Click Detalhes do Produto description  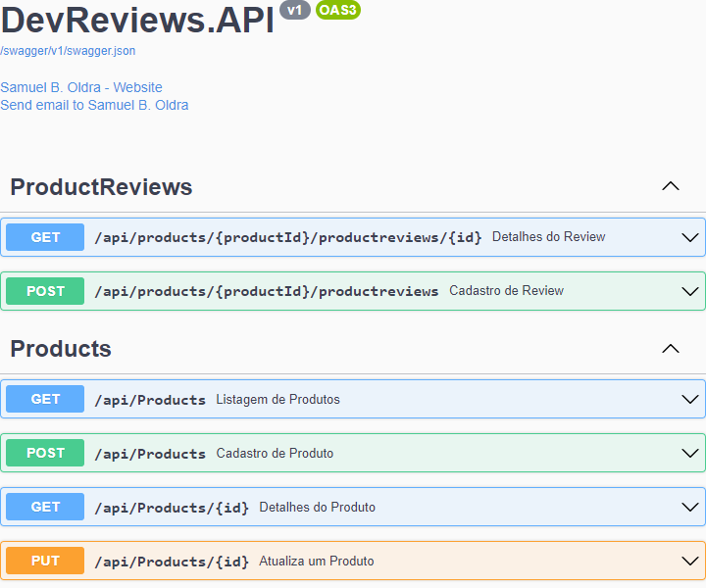pyautogui.click(x=317, y=507)
